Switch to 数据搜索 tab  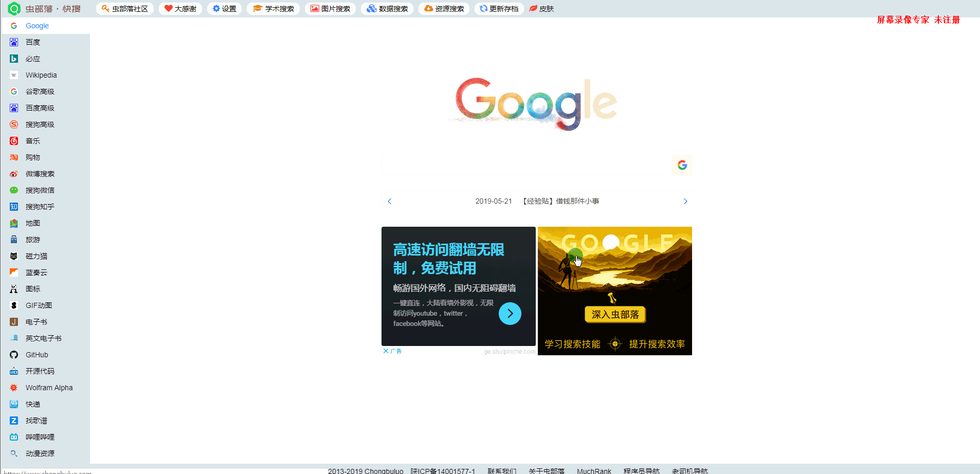click(387, 9)
